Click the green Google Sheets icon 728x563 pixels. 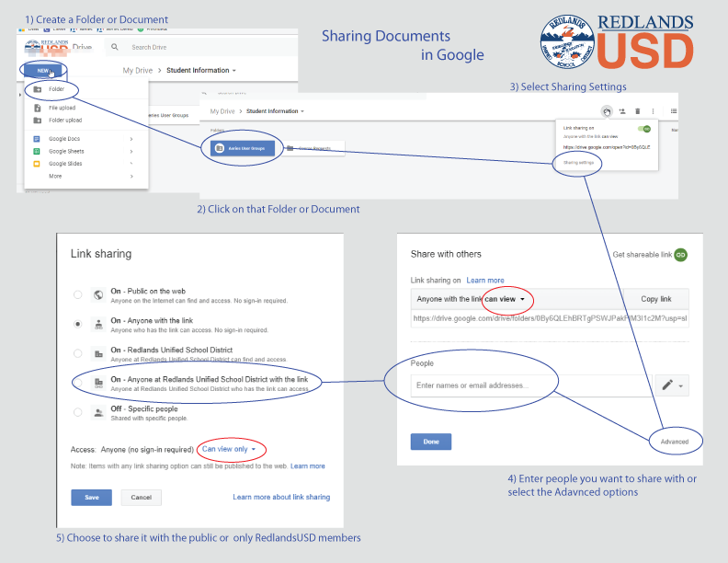37,152
